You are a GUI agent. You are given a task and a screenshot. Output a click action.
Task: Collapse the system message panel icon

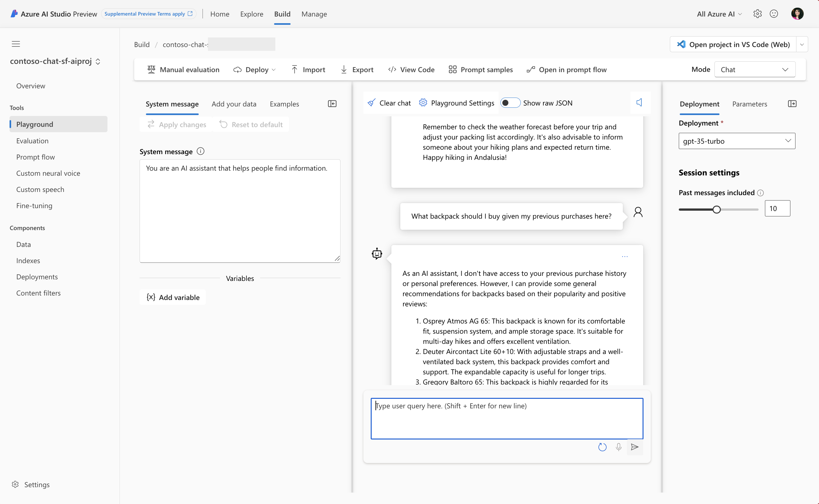[x=332, y=104]
